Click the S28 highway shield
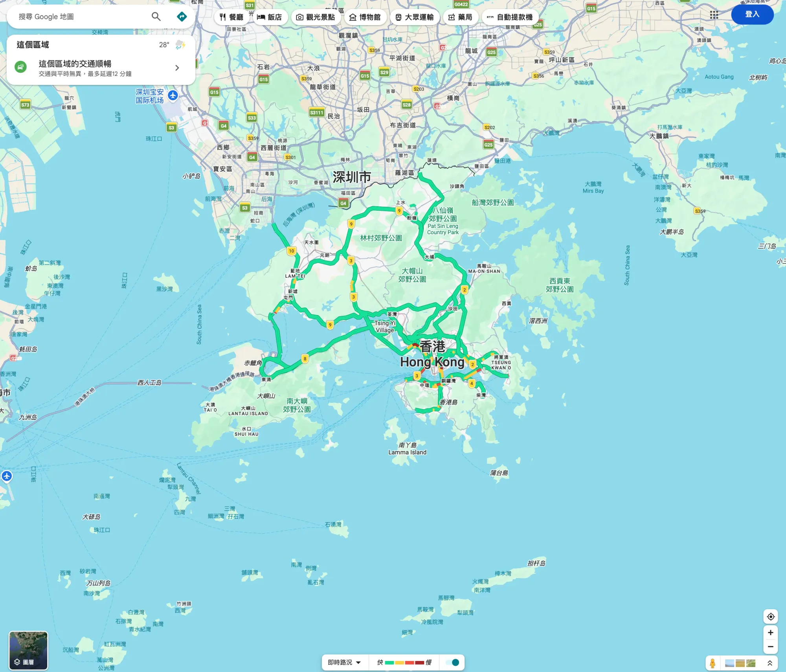This screenshot has height=672, width=786. (x=406, y=105)
